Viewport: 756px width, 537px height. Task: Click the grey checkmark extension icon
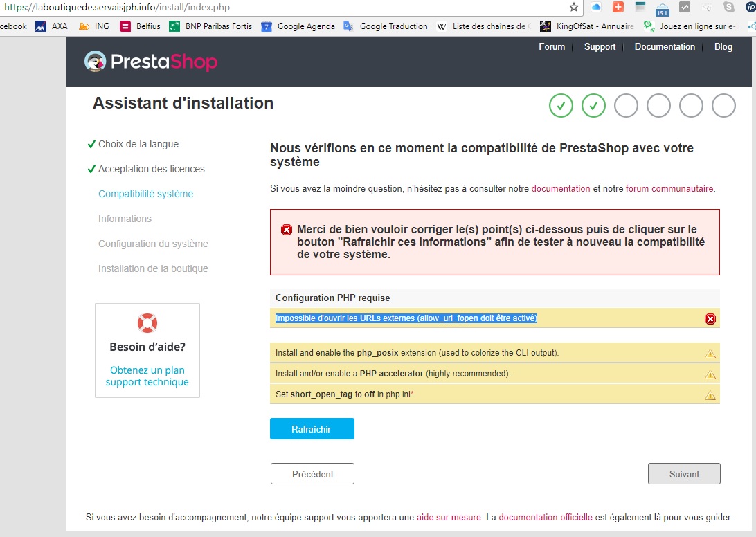[685, 7]
